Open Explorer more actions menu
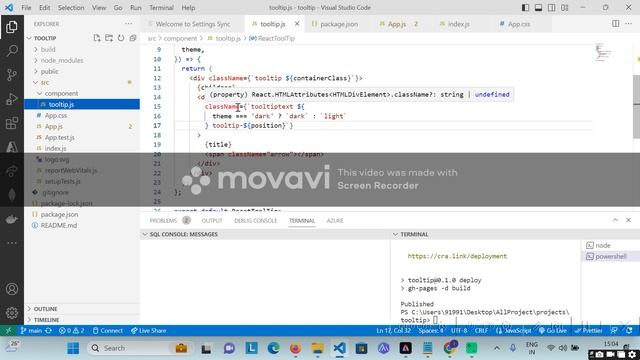This screenshot has height=360, width=640. pos(129,24)
